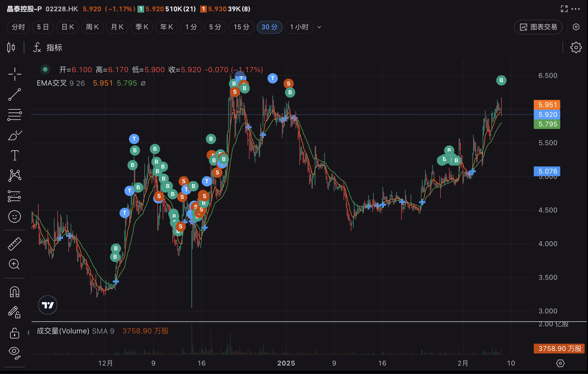Click the green symbol status dot
The height and width of the screenshot is (374, 588).
pyautogui.click(x=45, y=69)
